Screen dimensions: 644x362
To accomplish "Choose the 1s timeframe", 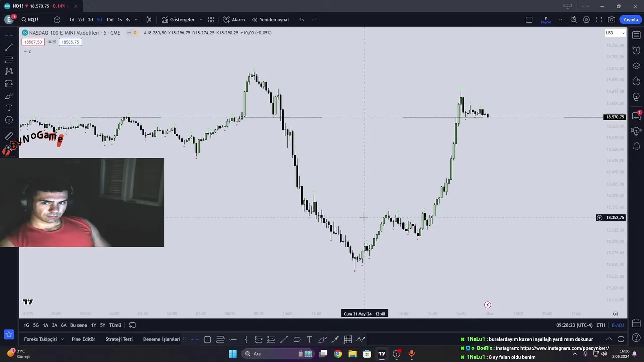I will pos(119,20).
